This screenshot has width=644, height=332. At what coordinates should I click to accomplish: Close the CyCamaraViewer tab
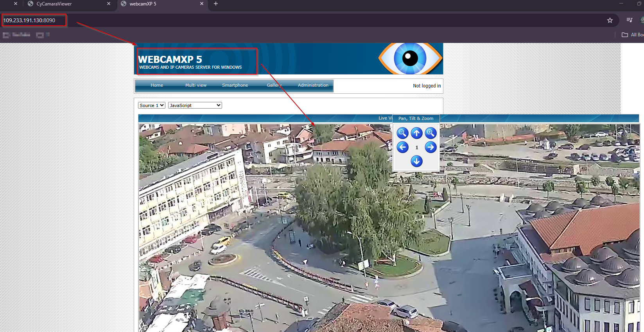(109, 4)
